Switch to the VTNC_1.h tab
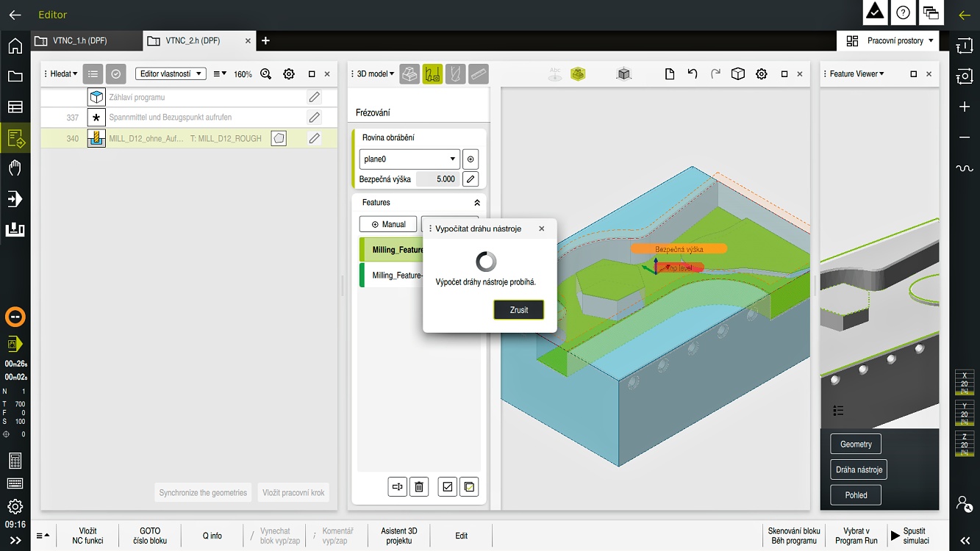 click(86, 41)
